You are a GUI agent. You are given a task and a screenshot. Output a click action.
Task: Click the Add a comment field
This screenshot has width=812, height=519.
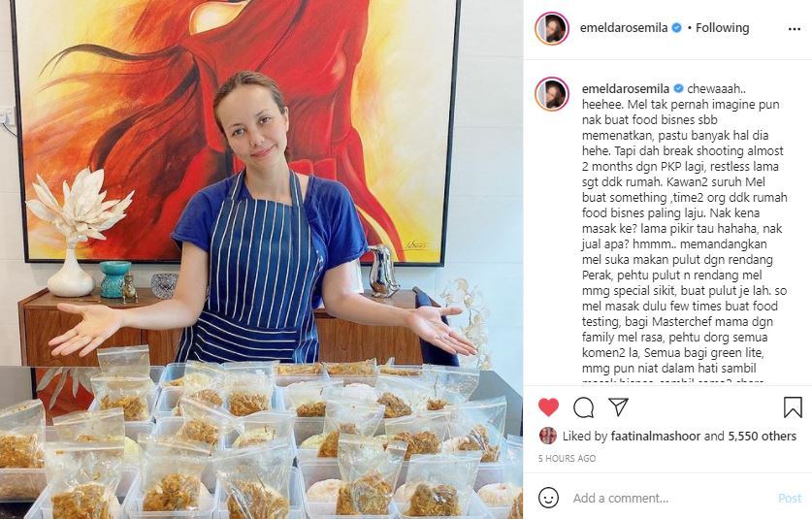click(668, 499)
